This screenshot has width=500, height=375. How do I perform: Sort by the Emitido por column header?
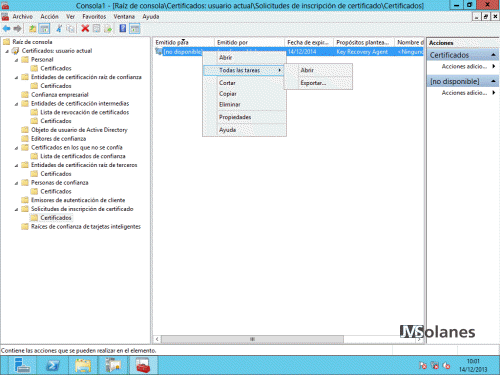coord(249,42)
